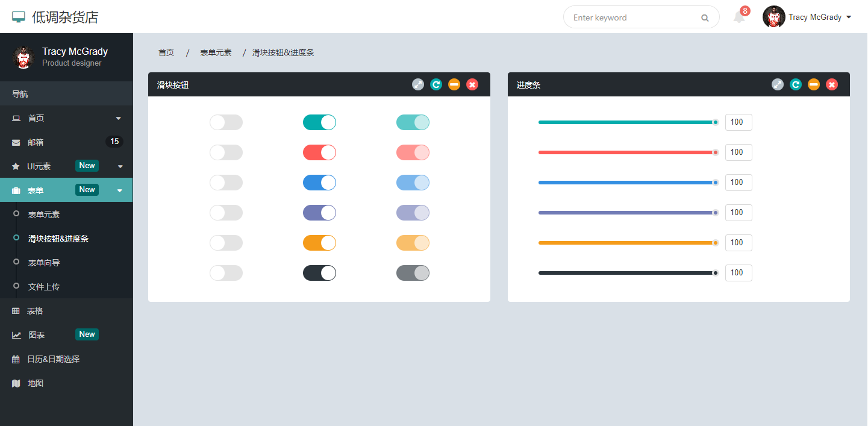Image resolution: width=868 pixels, height=426 pixels.
Task: Turn off the red enabled switch
Action: [319, 152]
